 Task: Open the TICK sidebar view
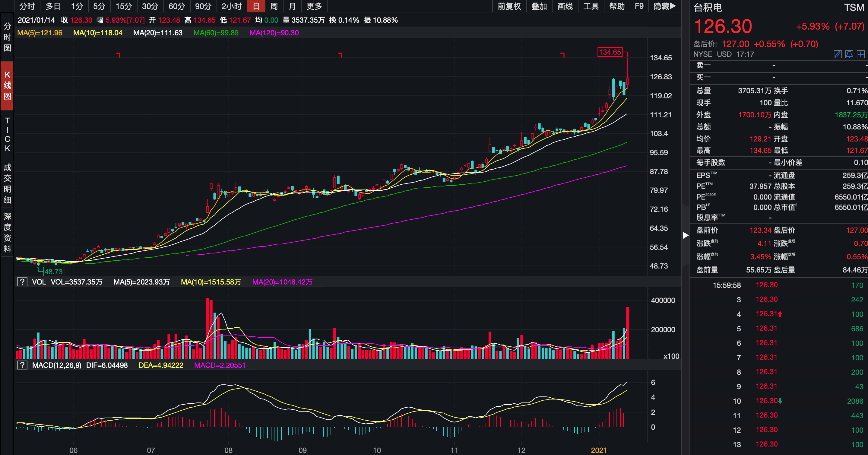[x=7, y=135]
